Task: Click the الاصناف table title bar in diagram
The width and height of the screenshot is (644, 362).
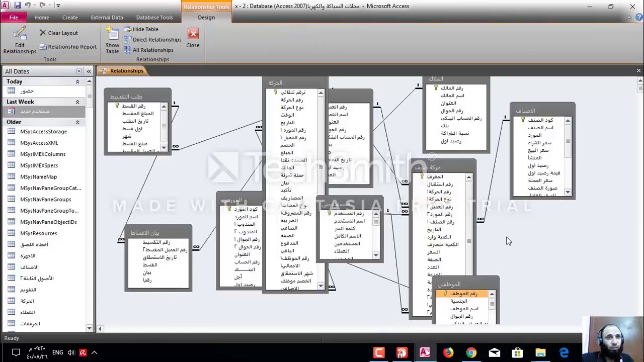Action: (x=542, y=110)
